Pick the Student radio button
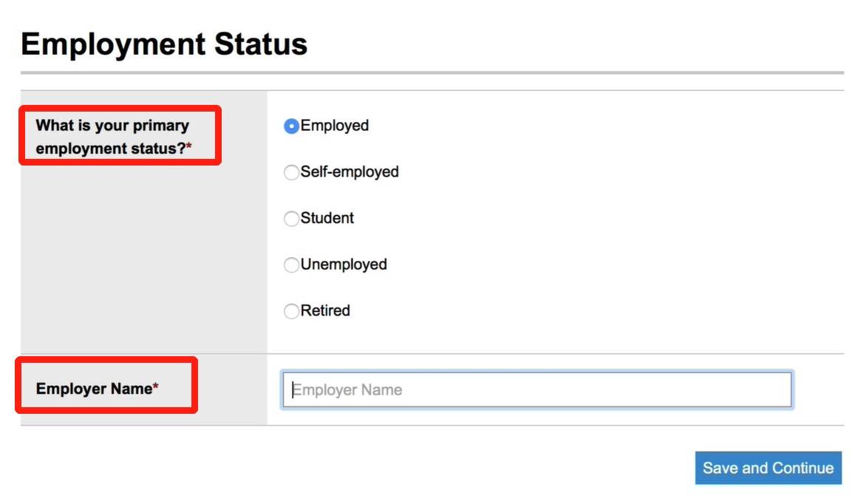Viewport: 858px width, 504px height. 291,219
